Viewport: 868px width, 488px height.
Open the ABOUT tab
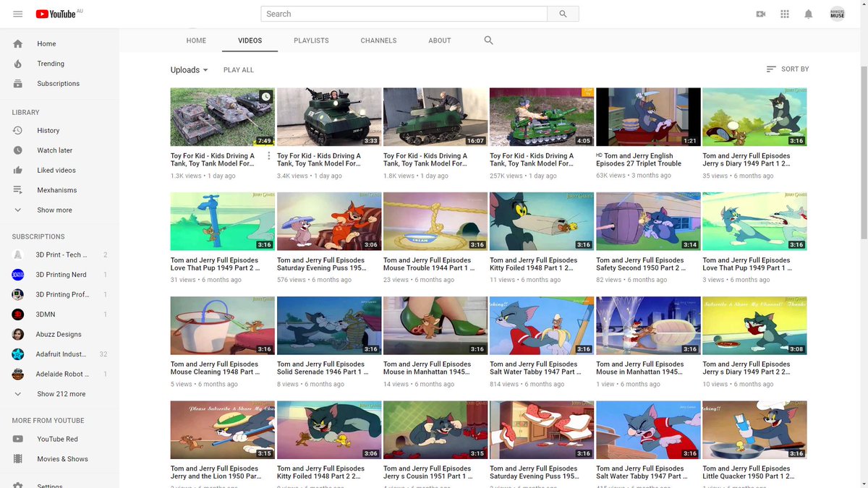(x=440, y=40)
